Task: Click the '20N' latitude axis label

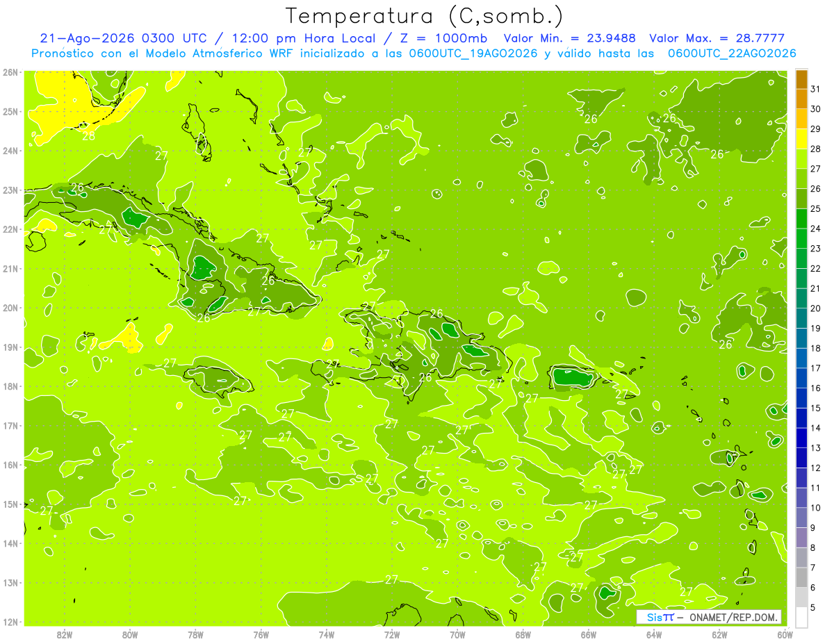Action: [10, 308]
